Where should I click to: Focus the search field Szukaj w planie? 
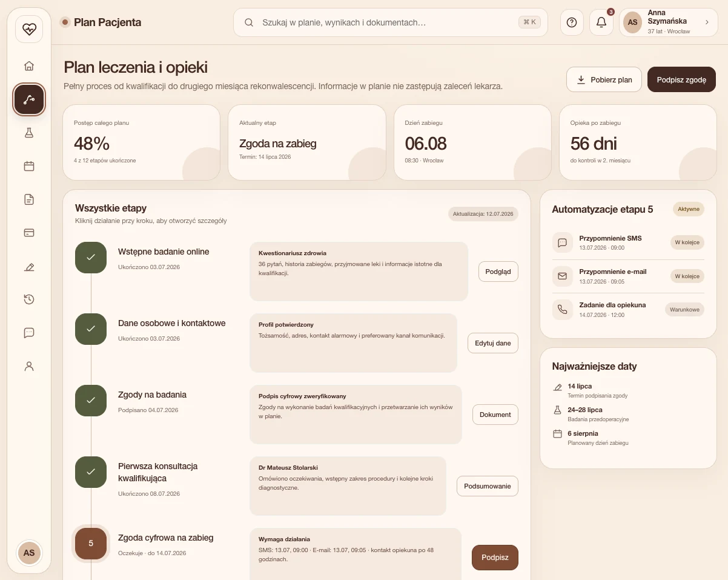tap(391, 22)
